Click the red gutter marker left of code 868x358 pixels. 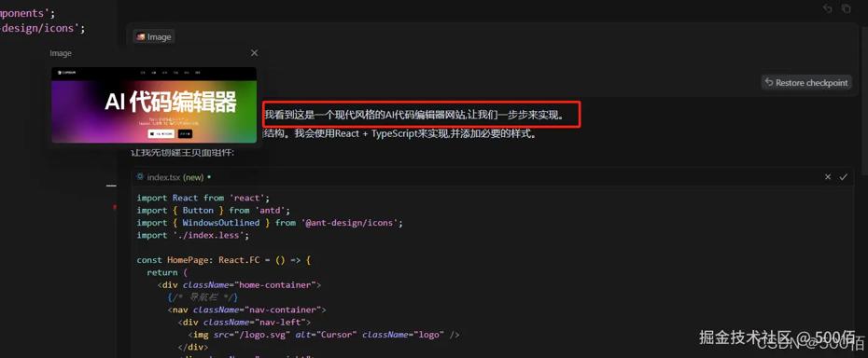(x=115, y=207)
